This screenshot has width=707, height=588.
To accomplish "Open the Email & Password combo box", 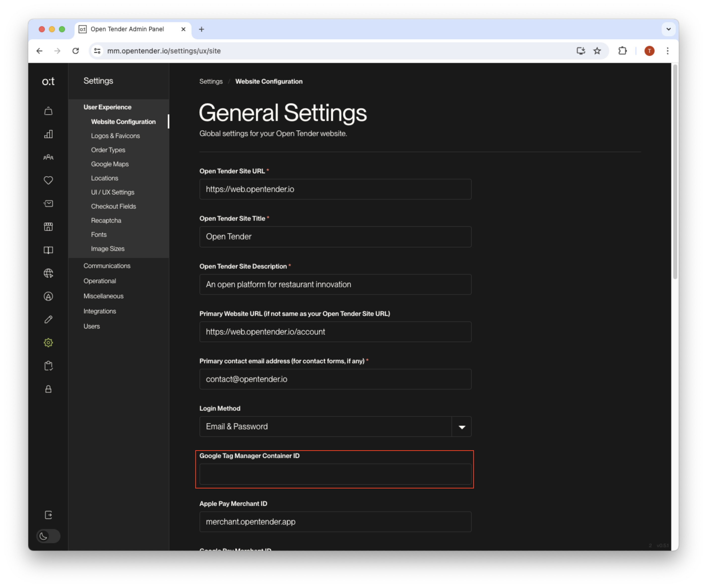I will 336,427.
